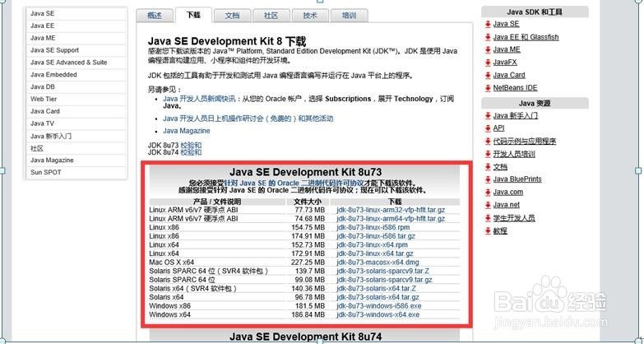This screenshot has height=344, width=644.
Task: Open the 社区 tab
Action: (271, 16)
